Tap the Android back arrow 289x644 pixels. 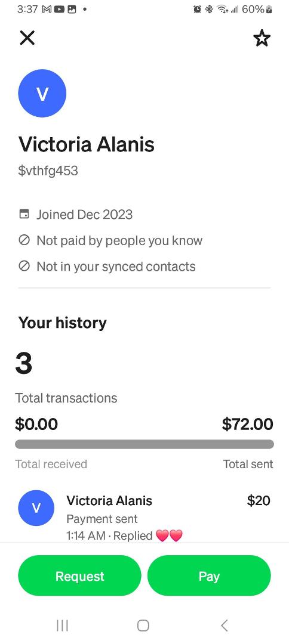click(x=224, y=626)
